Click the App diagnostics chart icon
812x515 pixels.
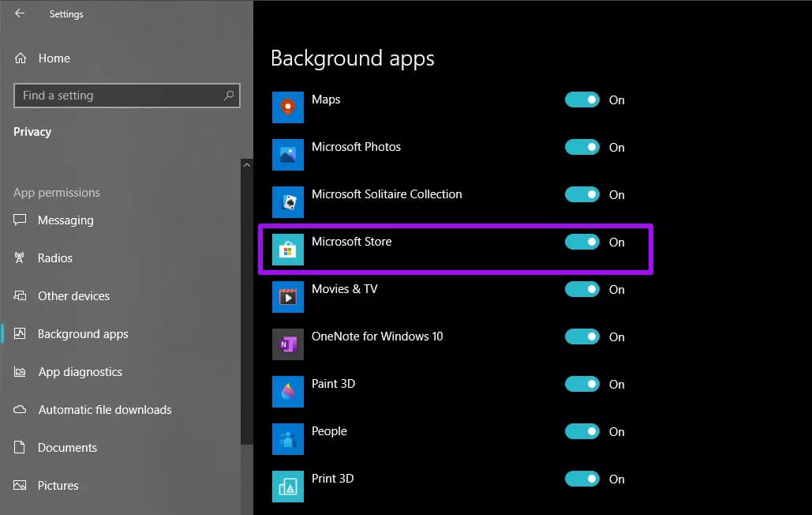[x=20, y=371]
